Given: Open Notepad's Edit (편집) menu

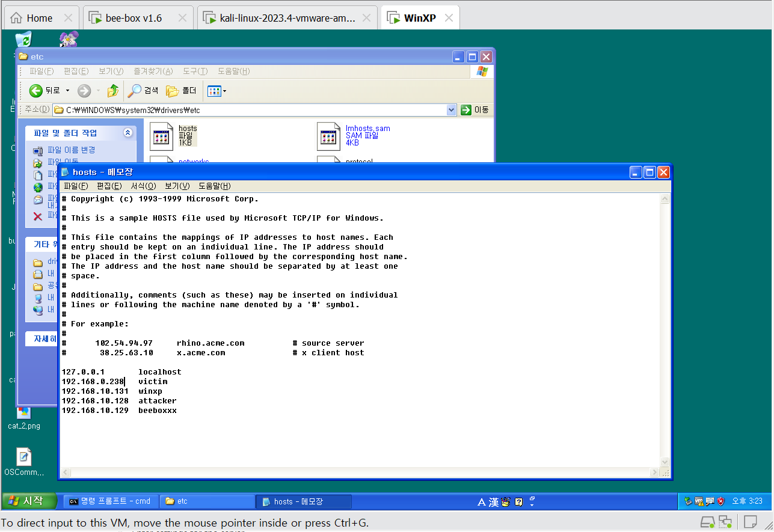Looking at the screenshot, I should point(109,186).
